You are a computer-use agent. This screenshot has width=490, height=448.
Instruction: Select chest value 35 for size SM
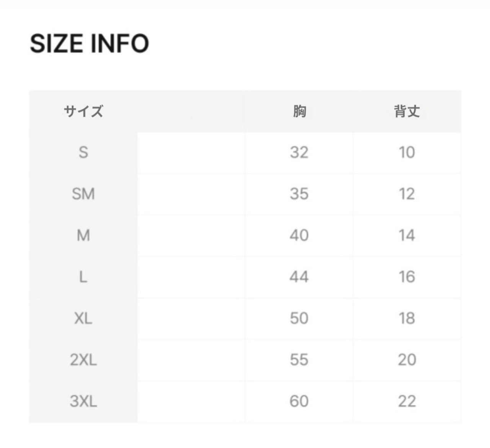(299, 194)
